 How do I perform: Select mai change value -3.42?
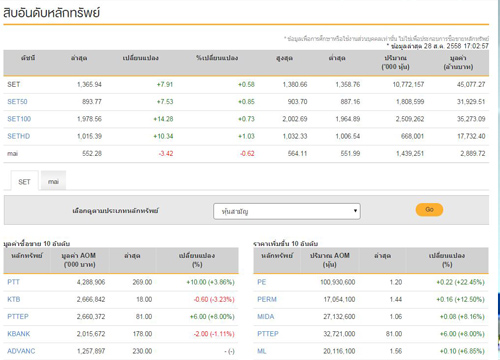click(x=166, y=154)
